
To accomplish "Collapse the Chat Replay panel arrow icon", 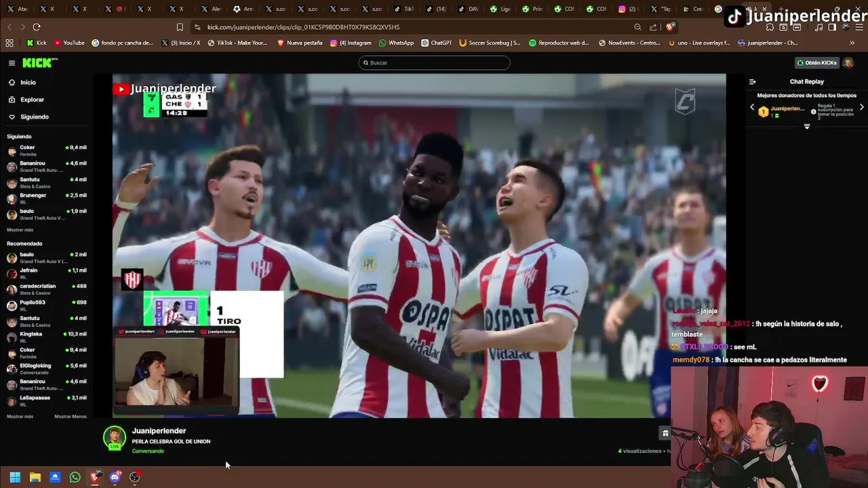I will (752, 81).
